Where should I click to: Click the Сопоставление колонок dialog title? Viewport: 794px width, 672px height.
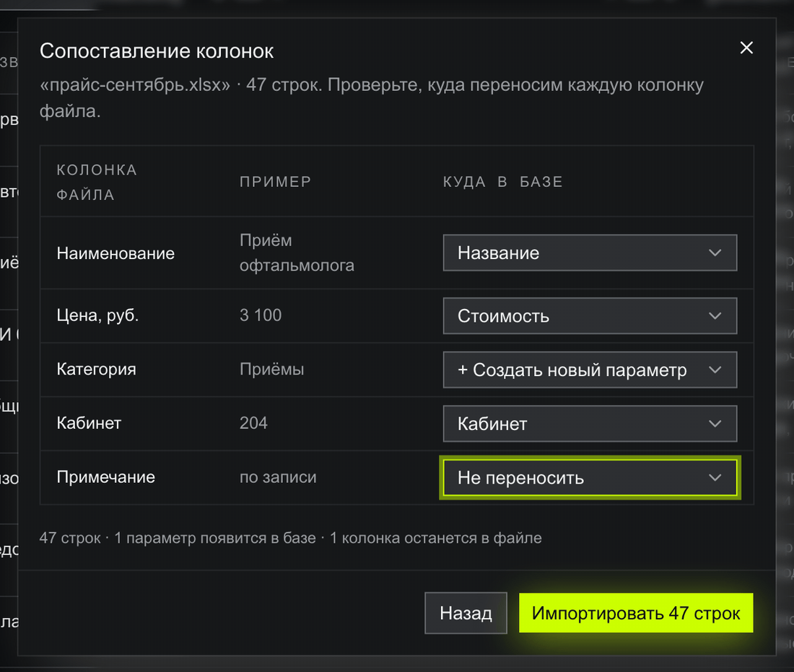point(157,51)
